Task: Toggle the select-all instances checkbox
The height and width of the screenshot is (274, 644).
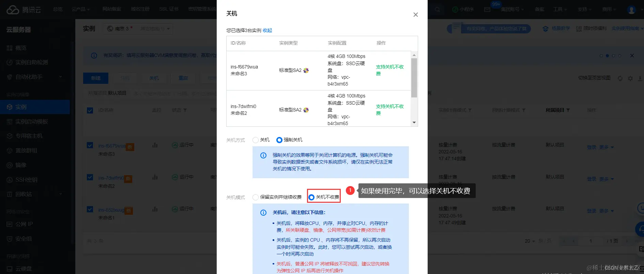Action: point(90,110)
